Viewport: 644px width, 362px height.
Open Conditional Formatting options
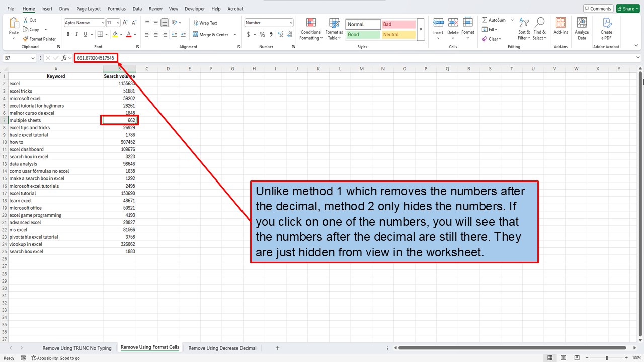click(310, 29)
